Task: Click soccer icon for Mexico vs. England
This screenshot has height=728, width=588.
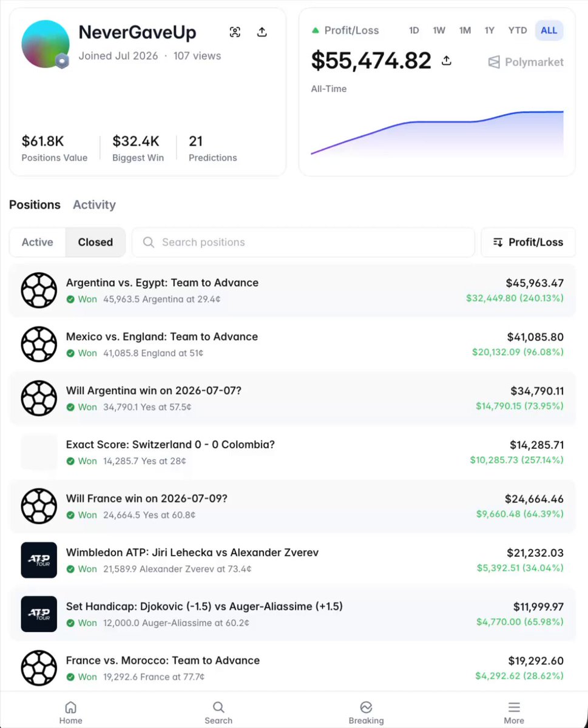Action: coord(39,344)
